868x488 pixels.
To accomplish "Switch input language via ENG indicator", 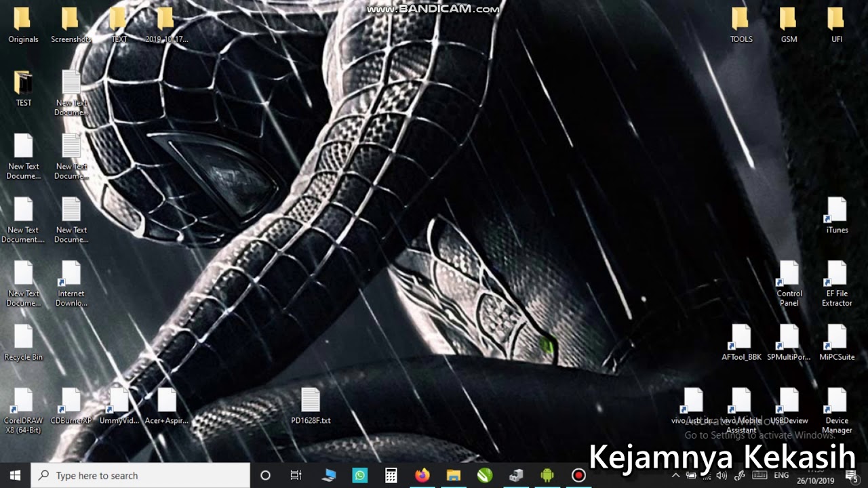I will [781, 475].
